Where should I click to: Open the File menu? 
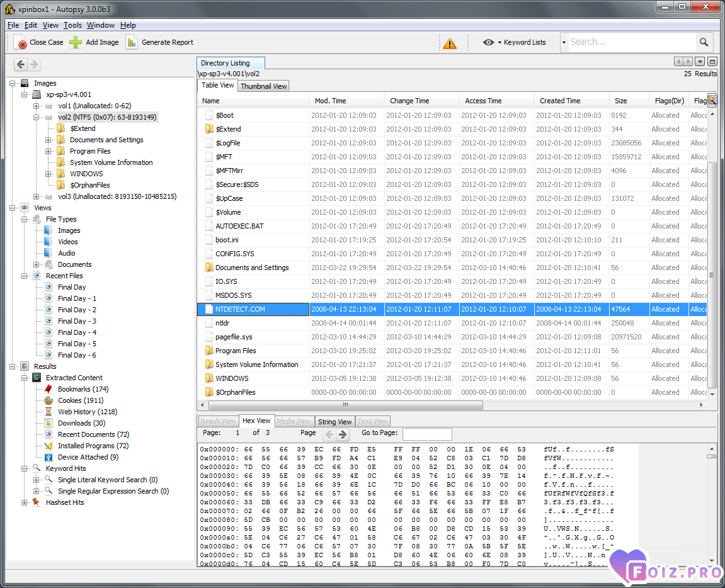click(13, 25)
